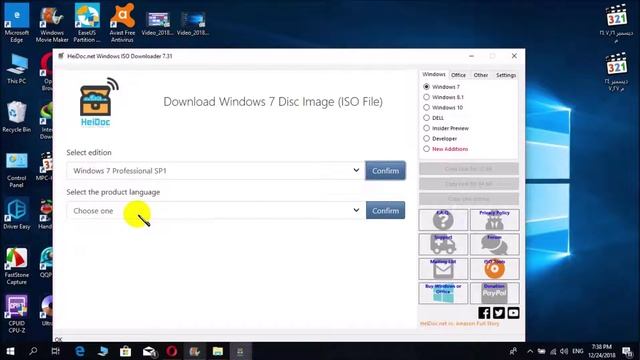
Task: Select the Windows 8.1 radio button
Action: [x=426, y=97]
